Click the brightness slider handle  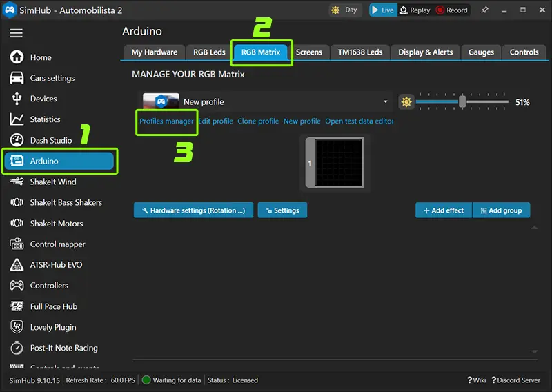coord(462,101)
